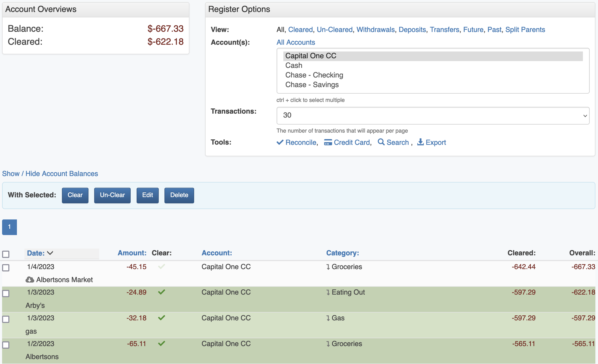Select Chase - Checking in accounts list
Image resolution: width=598 pixels, height=364 pixels.
pyautogui.click(x=314, y=75)
